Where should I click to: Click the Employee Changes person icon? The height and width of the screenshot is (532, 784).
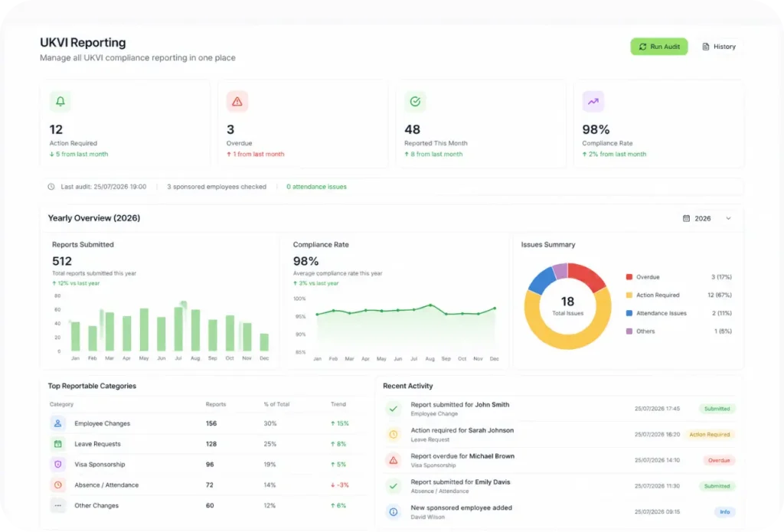point(58,423)
